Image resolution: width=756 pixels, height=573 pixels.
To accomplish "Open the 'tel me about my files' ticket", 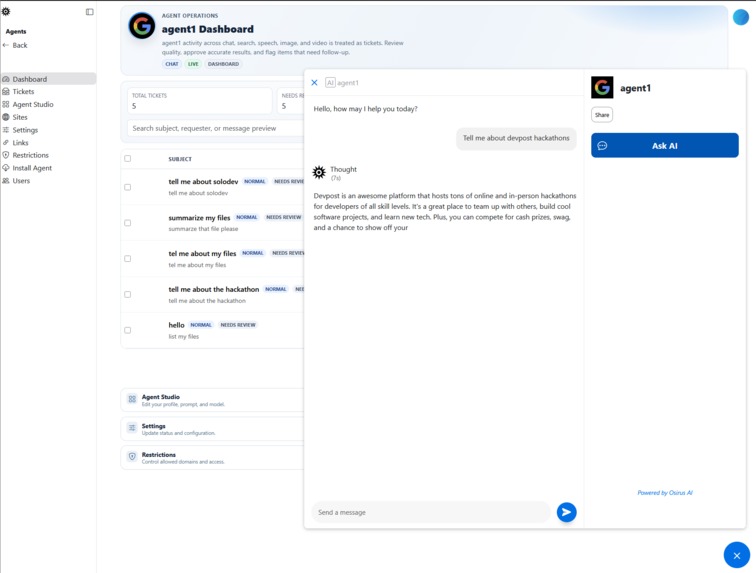I will [202, 254].
